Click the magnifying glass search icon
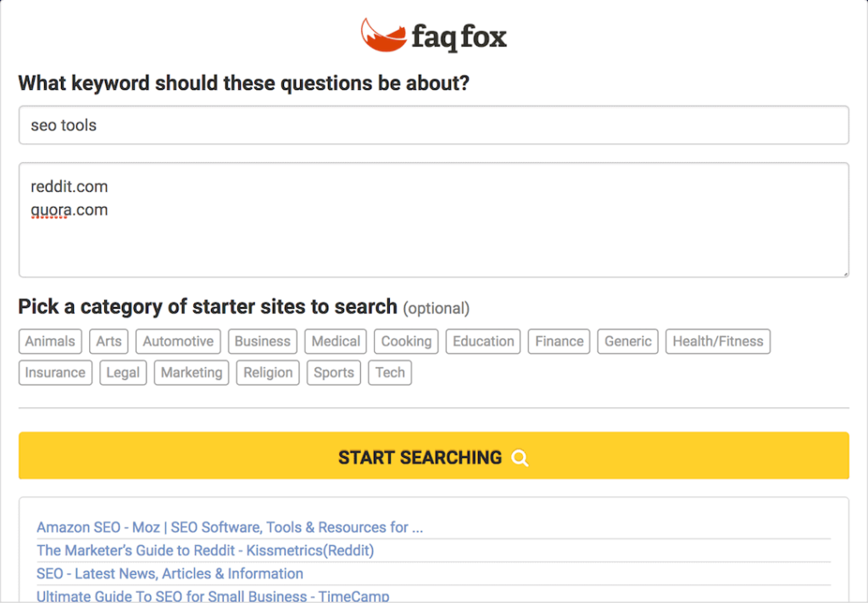This screenshot has height=603, width=868. 520,458
